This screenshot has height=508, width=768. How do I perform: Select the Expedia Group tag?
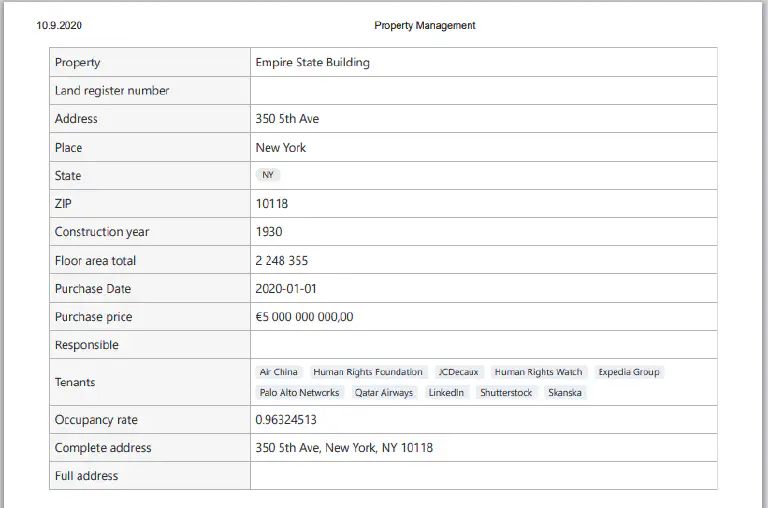pyautogui.click(x=629, y=372)
